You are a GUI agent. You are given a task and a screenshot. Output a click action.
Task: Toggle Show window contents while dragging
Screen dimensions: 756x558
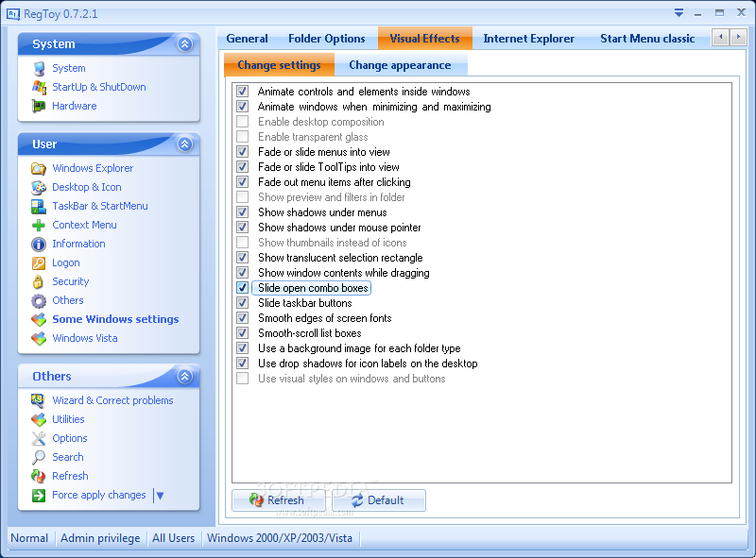[243, 272]
